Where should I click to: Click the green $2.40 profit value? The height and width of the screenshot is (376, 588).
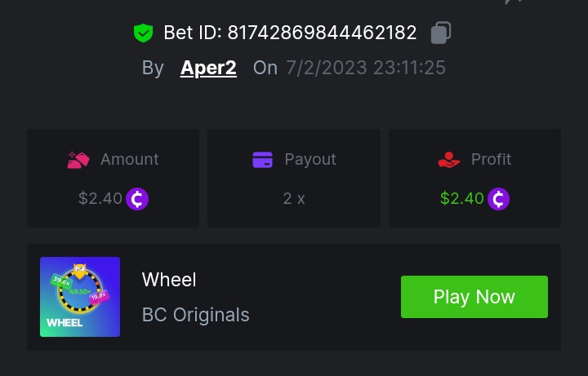(x=461, y=198)
